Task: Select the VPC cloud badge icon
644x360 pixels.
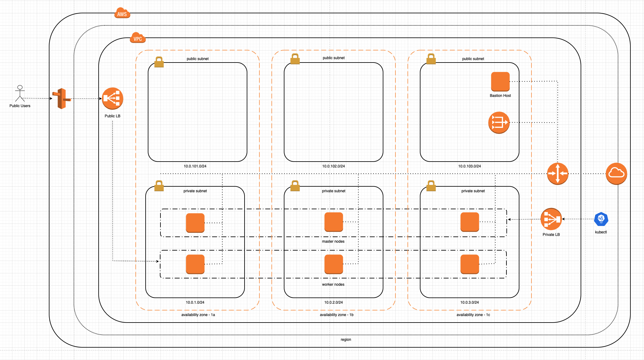Action: pyautogui.click(x=138, y=38)
